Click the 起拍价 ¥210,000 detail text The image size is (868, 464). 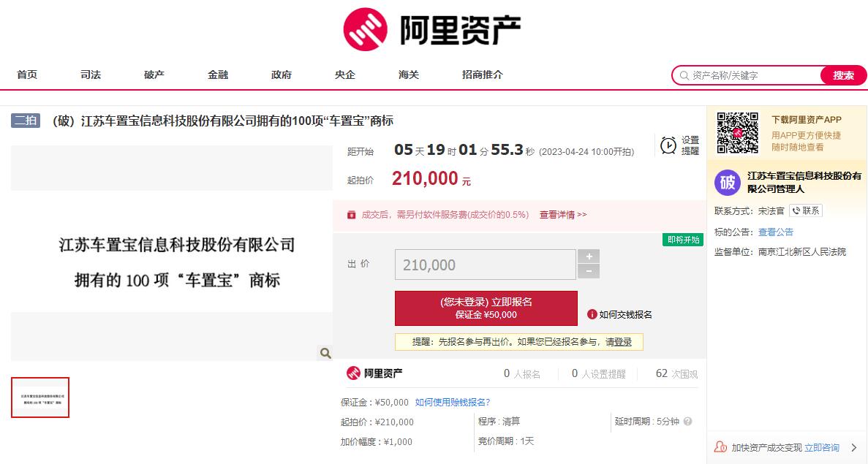(377, 422)
